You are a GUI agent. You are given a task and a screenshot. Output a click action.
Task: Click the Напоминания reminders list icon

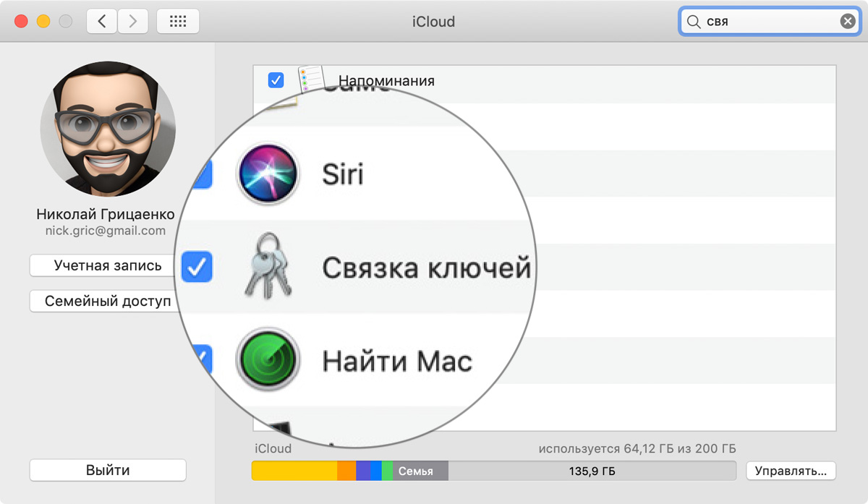(x=310, y=80)
